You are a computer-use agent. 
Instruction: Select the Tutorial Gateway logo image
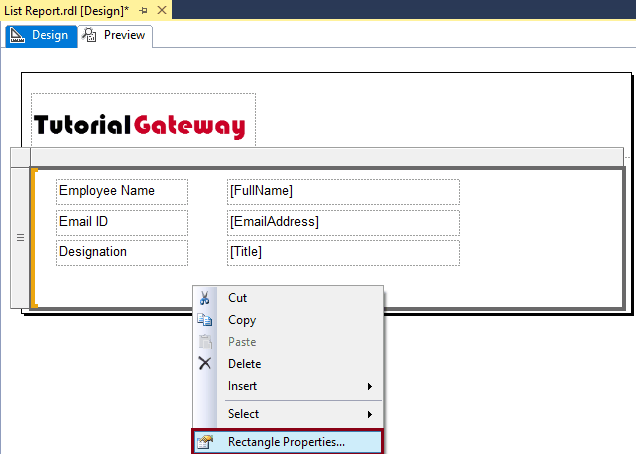[x=144, y=120]
